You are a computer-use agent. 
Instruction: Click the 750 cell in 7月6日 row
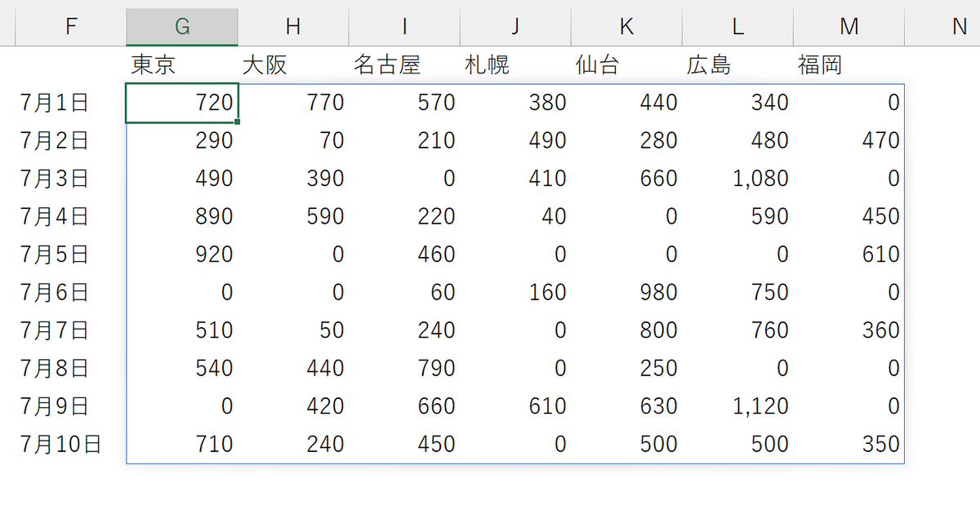pos(737,292)
